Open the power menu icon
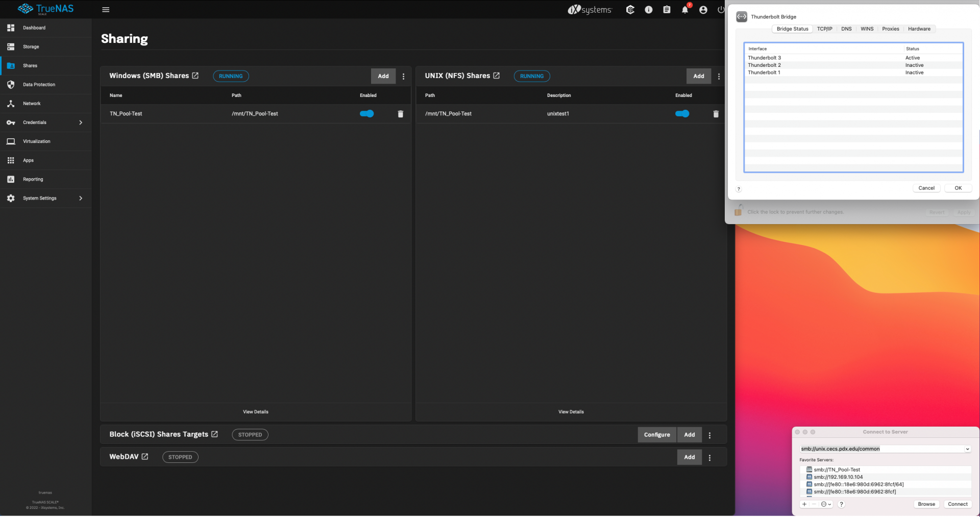 point(721,10)
